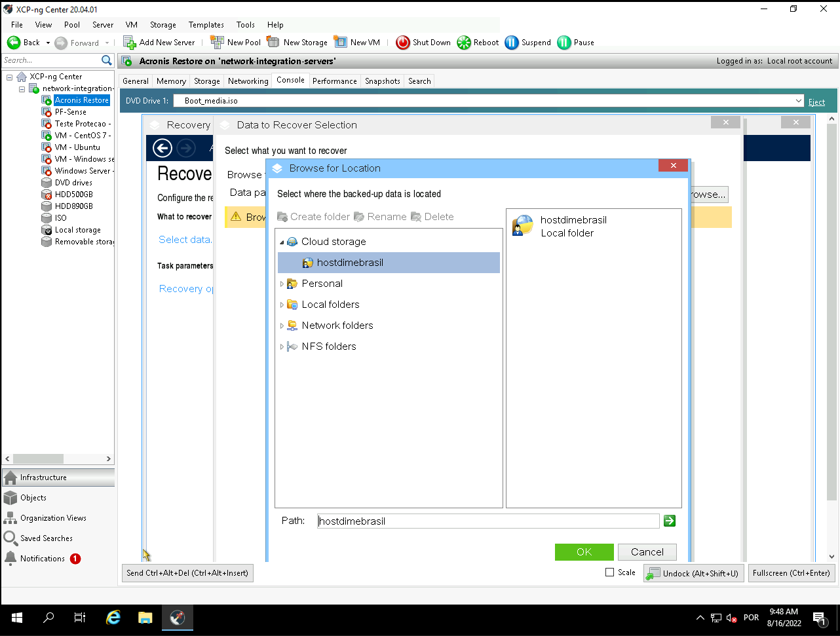The height and width of the screenshot is (636, 840).
Task: Click the search magnifier icon in sidebar
Action: point(107,60)
